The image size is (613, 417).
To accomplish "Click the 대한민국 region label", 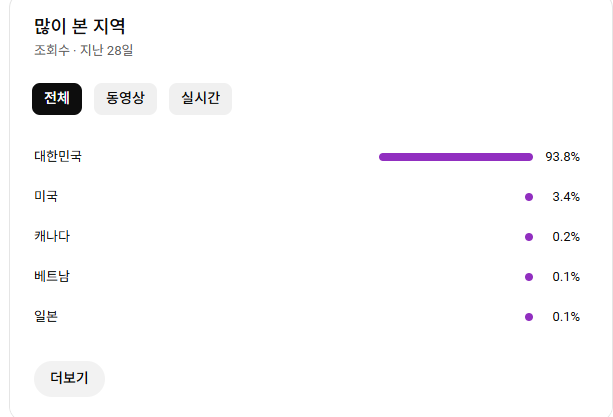I will click(x=58, y=157).
